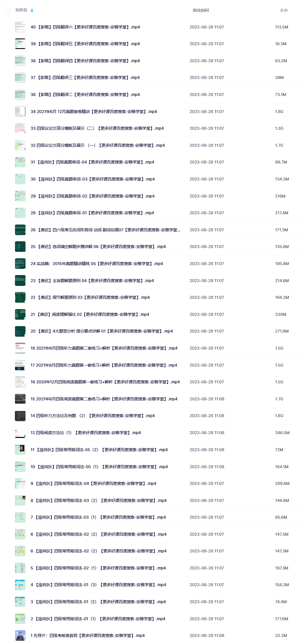Select file 24 实战篇 2015年真题精讲精练 05

[97, 264]
